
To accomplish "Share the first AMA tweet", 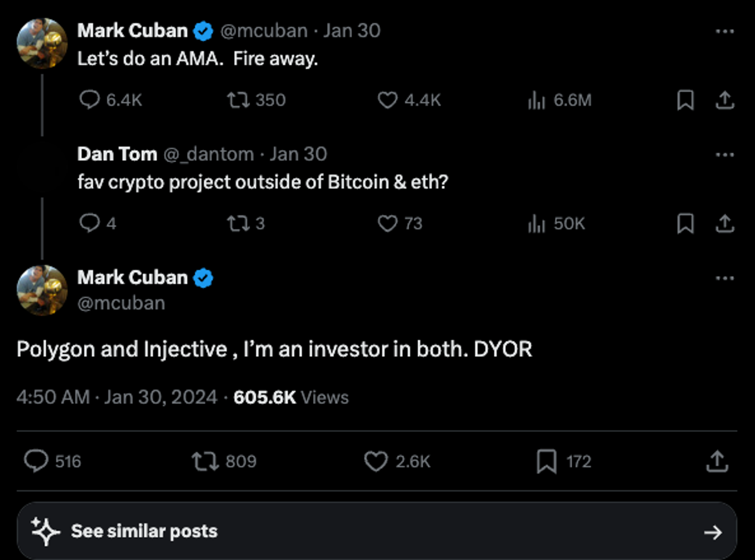I will (725, 100).
